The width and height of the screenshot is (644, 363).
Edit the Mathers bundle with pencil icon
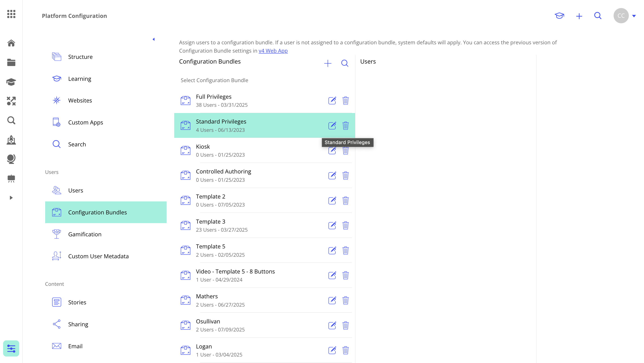click(x=332, y=301)
